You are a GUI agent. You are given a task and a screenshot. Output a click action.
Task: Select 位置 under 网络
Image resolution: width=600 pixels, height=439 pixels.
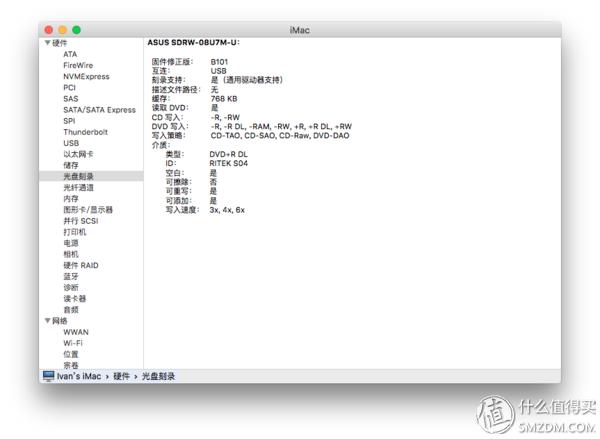[71, 354]
